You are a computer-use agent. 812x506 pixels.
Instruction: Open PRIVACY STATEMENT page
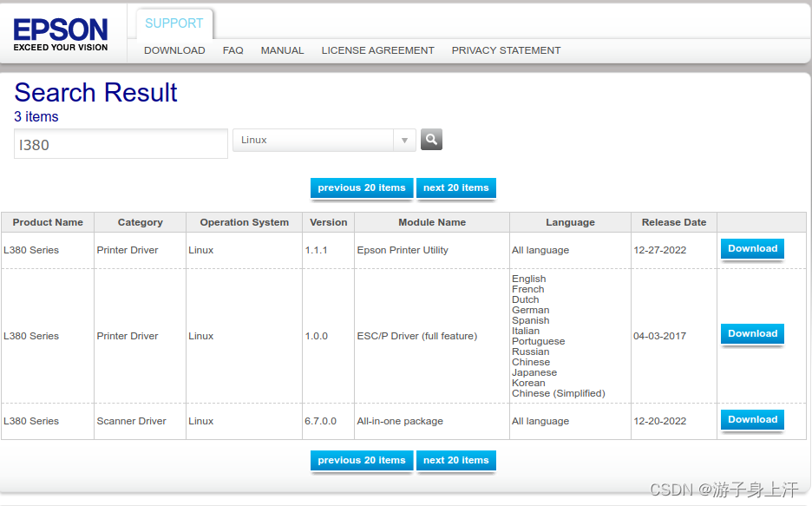tap(506, 50)
